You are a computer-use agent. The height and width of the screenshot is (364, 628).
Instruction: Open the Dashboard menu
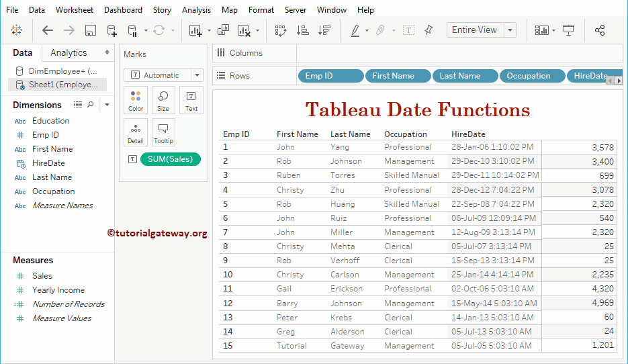point(123,10)
